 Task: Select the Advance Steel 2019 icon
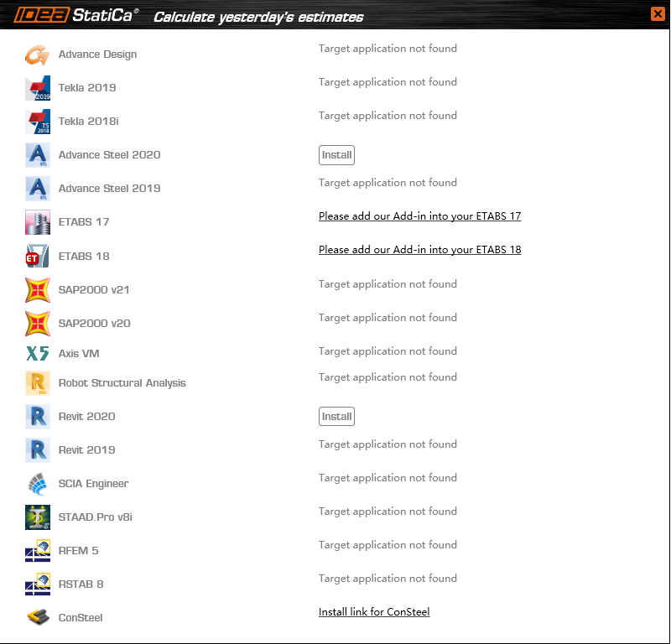point(38,189)
